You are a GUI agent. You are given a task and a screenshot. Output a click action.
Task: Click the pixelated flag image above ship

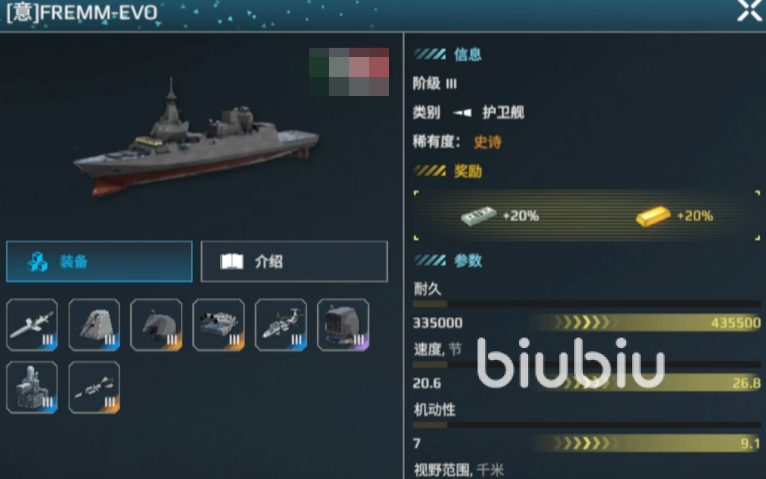[349, 72]
